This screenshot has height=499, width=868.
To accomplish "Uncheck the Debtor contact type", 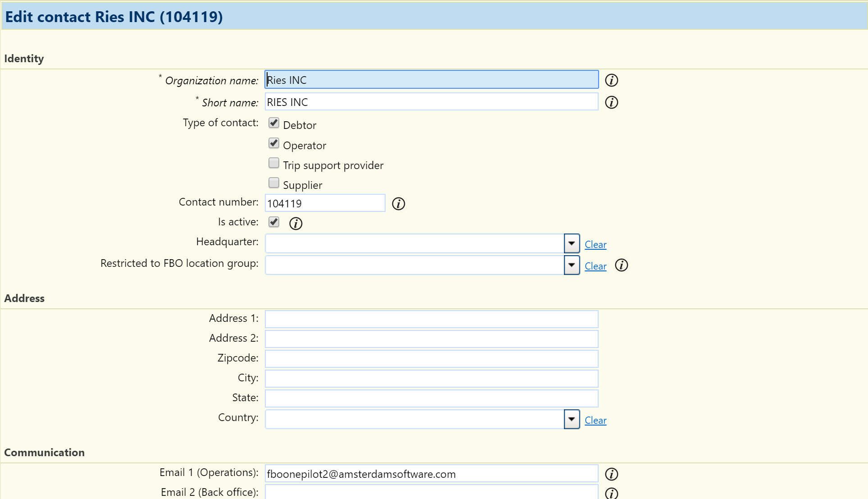I will tap(273, 123).
